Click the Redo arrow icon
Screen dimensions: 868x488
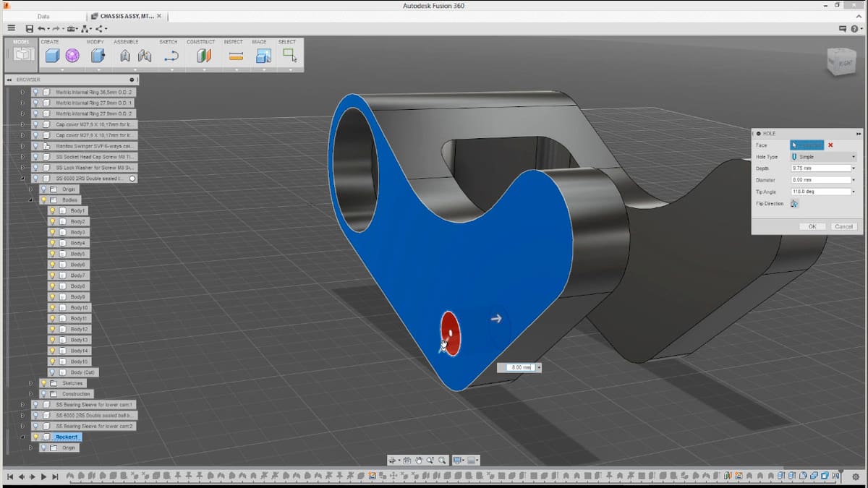point(56,29)
